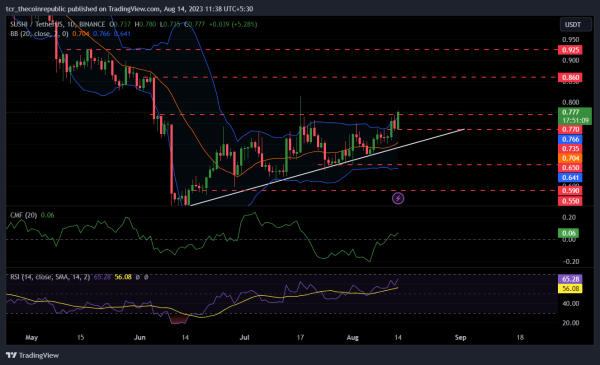The image size is (600, 365).
Task: Click the Aug date on time axis
Action: pyautogui.click(x=352, y=337)
